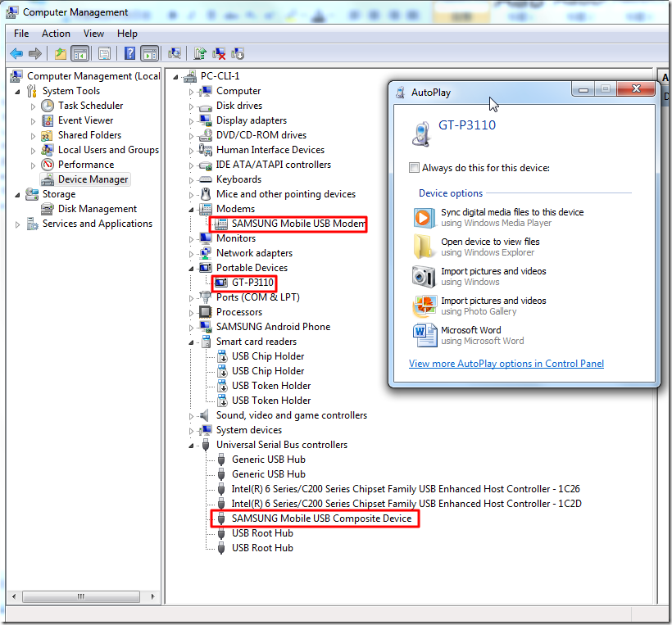Click the Disable device toolbar icon

pos(238,53)
